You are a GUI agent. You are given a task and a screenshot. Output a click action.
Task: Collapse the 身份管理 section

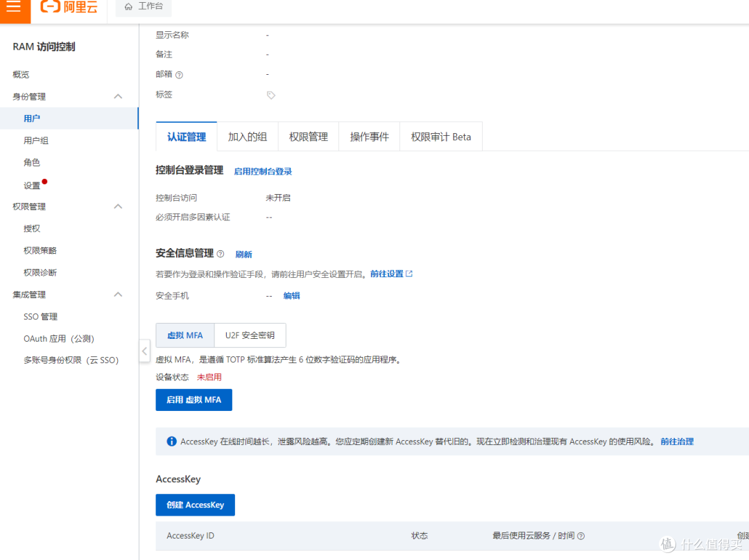(x=118, y=96)
